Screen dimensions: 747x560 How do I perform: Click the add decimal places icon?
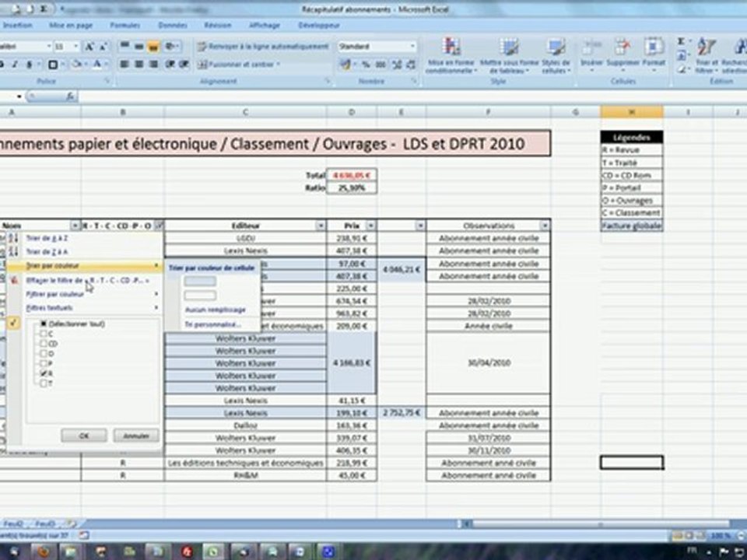tap(396, 65)
